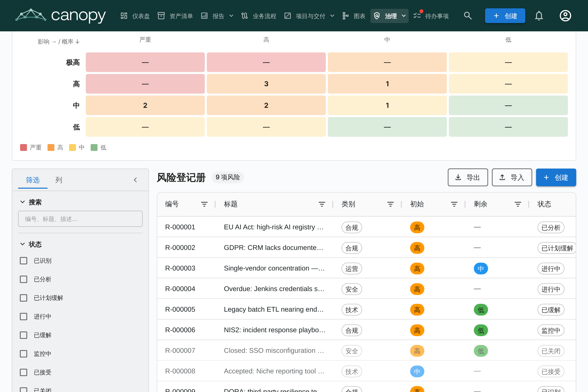Check the 监控中 status filter
Viewport: 588px width, 392px height.
coord(24,354)
